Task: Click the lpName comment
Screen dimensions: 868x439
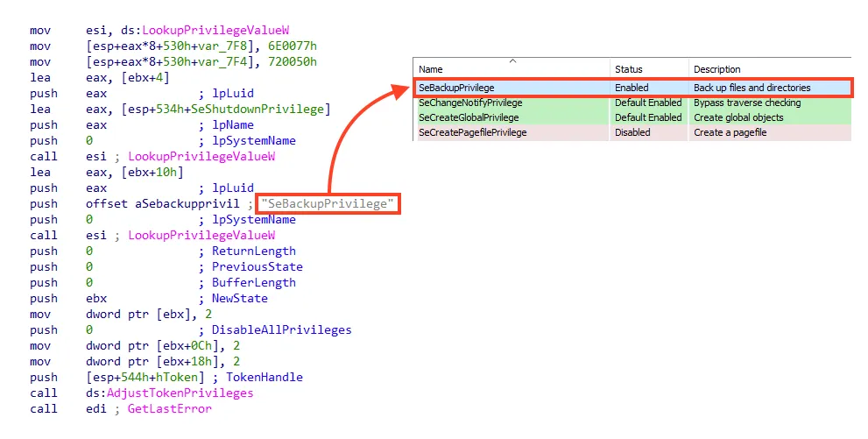Action: (233, 125)
